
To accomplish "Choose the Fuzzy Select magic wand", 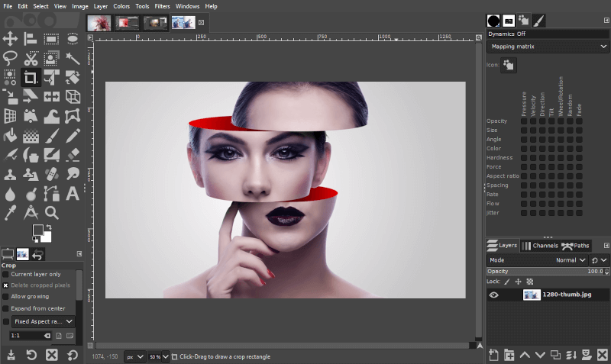I will tap(73, 57).
